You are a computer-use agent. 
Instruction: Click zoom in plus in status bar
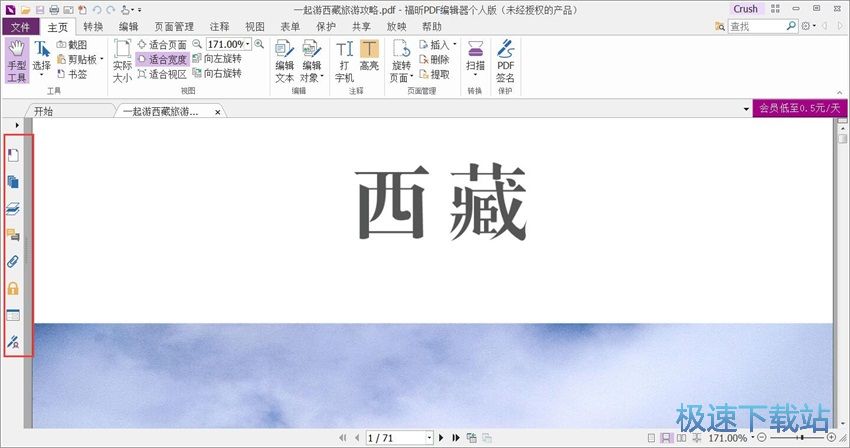click(x=831, y=437)
